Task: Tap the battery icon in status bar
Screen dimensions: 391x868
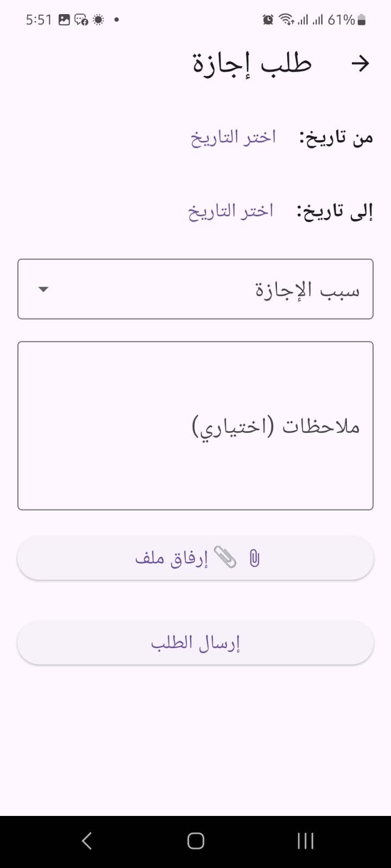Action: [362, 20]
